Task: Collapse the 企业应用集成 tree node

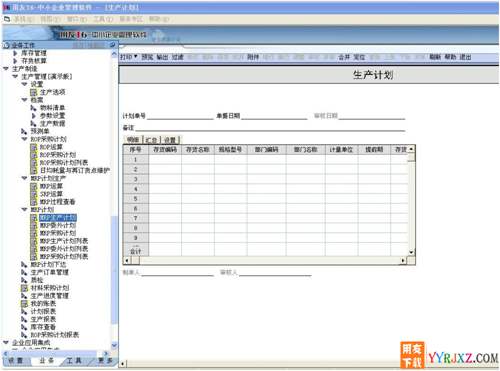Action: point(6,342)
